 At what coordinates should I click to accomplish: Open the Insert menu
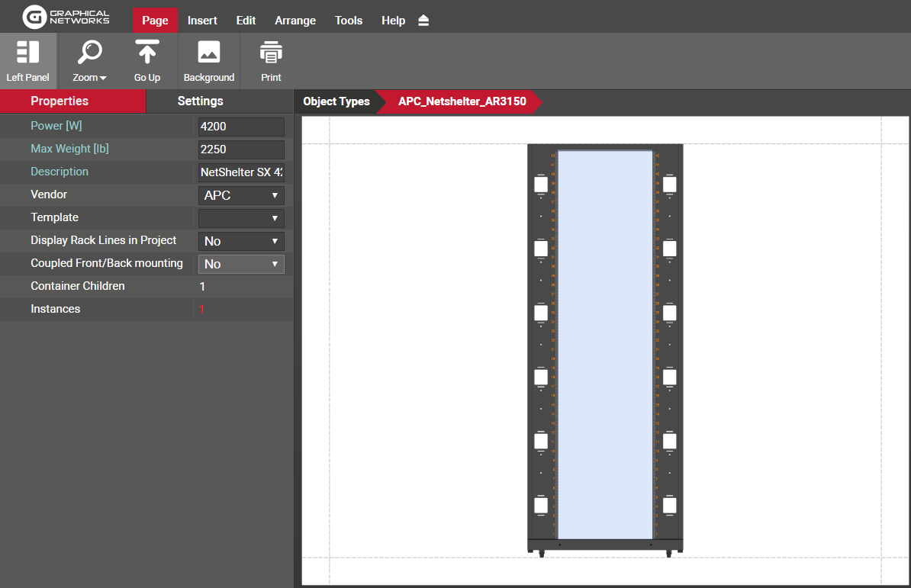pos(202,21)
